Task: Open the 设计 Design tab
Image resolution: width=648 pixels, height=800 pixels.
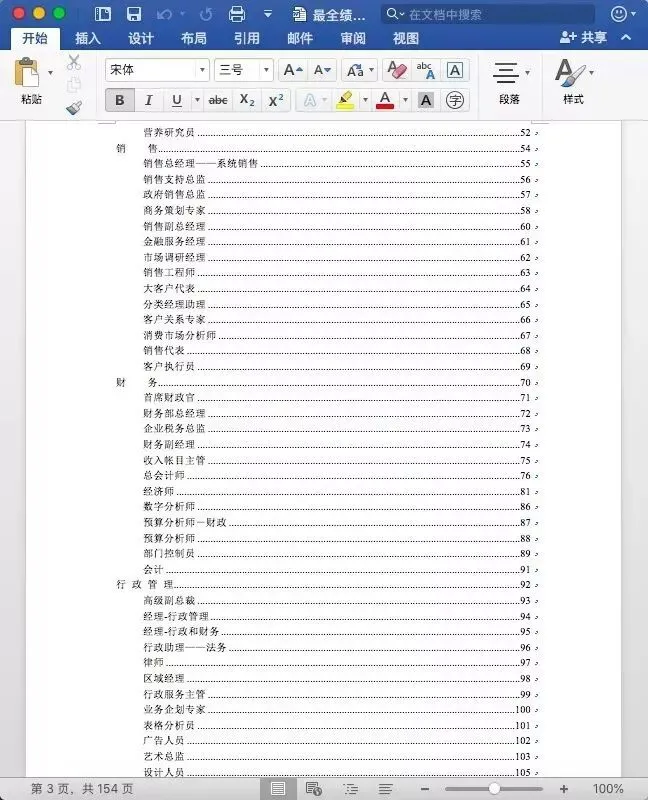Action: 141,38
